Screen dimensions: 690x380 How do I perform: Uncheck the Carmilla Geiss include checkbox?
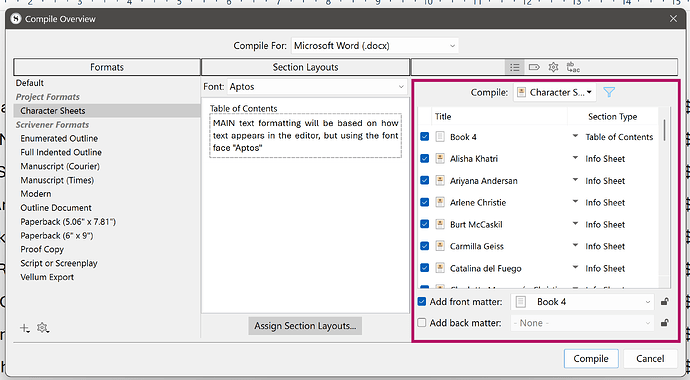pyautogui.click(x=424, y=246)
